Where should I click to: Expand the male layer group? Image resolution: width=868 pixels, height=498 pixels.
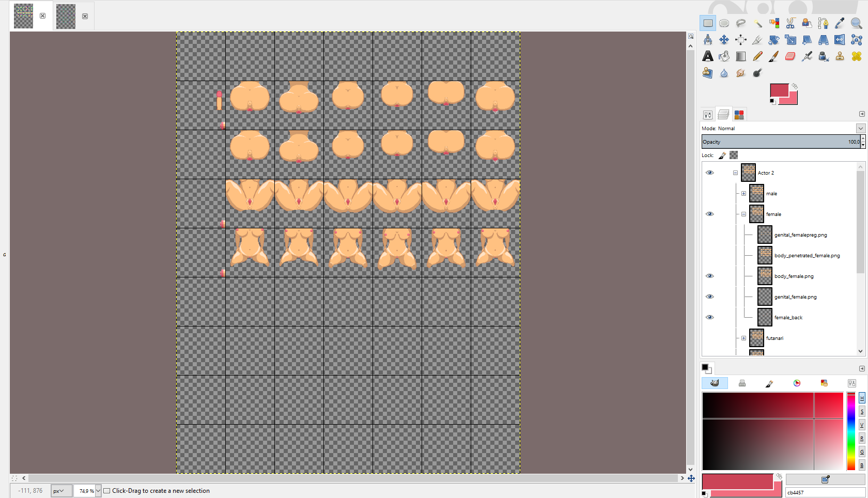743,194
